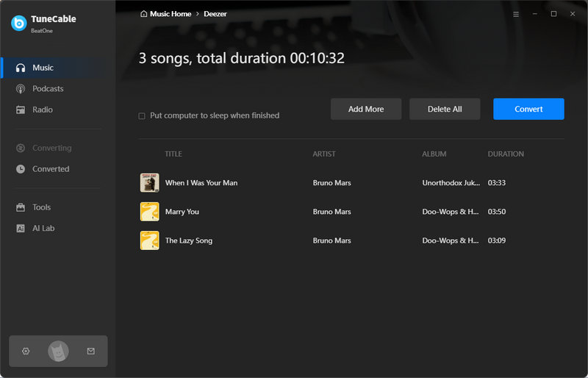Open the AI Lab menu label
The height and width of the screenshot is (378, 588).
[x=43, y=228]
